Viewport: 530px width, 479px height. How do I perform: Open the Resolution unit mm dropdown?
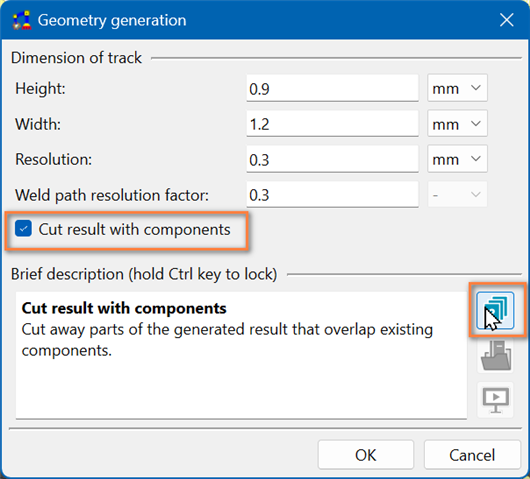457,159
